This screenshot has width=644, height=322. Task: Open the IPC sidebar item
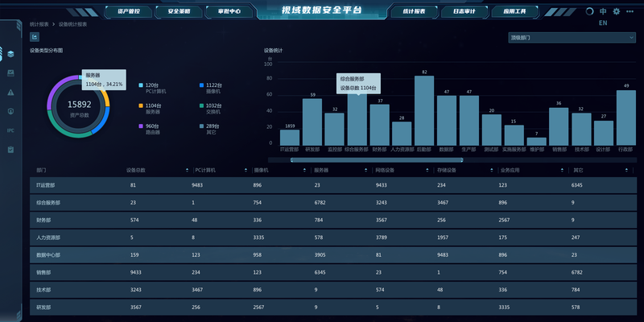tap(10, 130)
